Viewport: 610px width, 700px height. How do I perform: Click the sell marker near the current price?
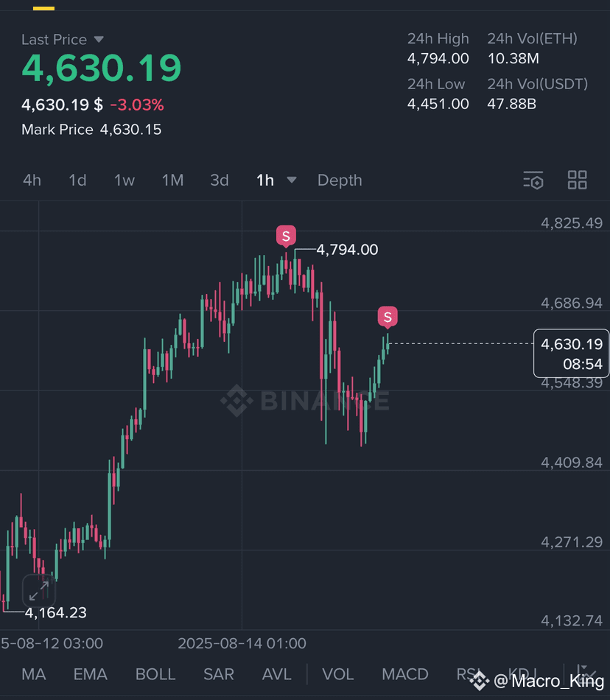point(388,317)
